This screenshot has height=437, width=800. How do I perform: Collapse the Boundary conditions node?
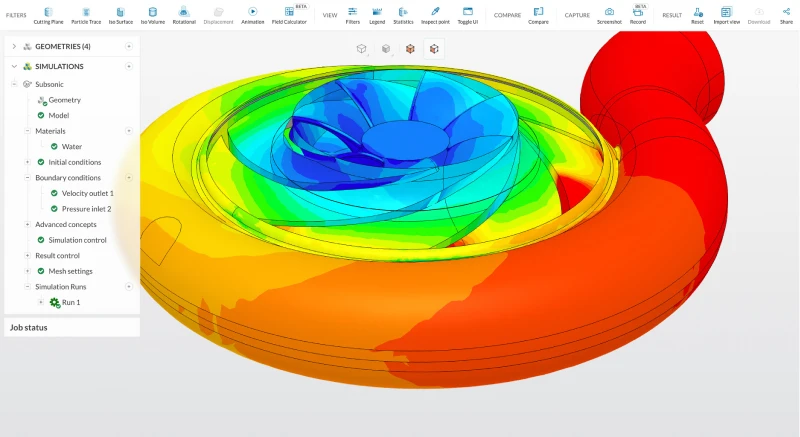tap(28, 177)
